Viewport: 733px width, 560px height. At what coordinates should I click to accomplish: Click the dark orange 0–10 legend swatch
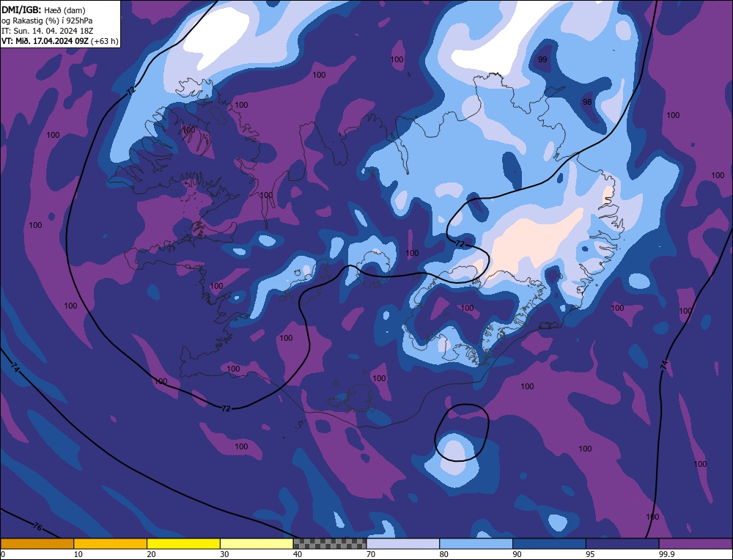point(37,544)
